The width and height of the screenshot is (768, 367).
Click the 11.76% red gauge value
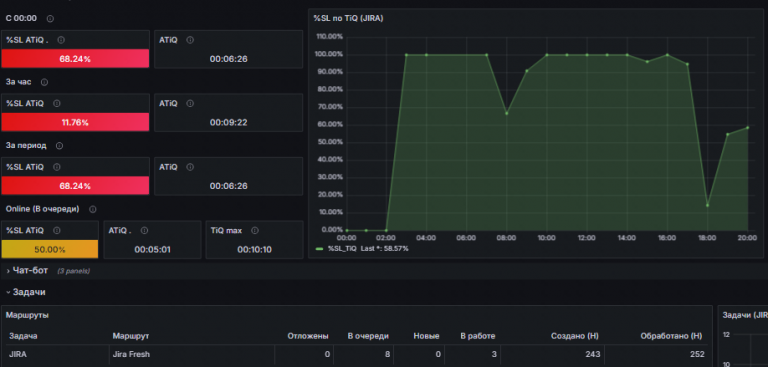[75, 122]
